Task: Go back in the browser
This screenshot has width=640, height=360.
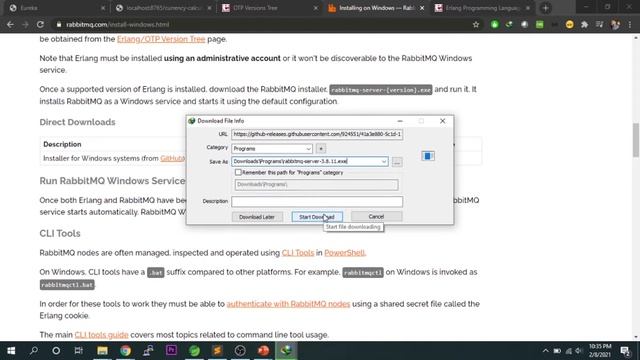Action: (x=10, y=24)
